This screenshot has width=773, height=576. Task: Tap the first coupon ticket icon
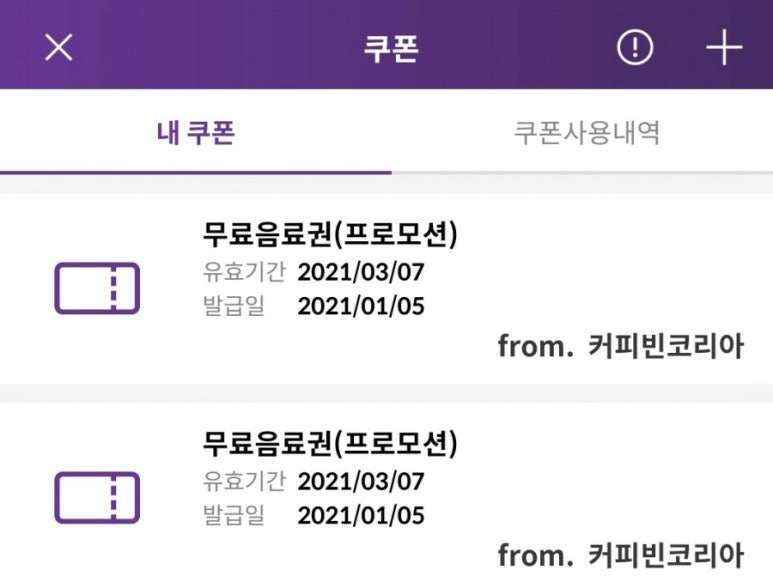96,289
